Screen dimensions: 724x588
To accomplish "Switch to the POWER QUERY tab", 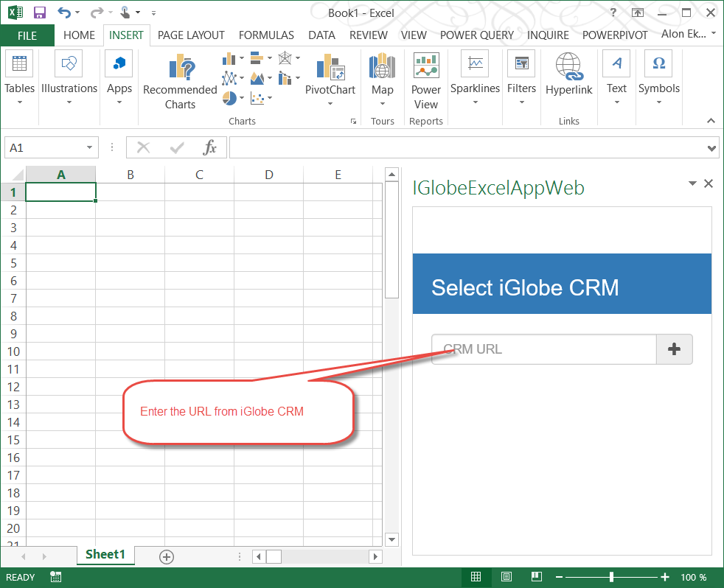I will pyautogui.click(x=477, y=35).
